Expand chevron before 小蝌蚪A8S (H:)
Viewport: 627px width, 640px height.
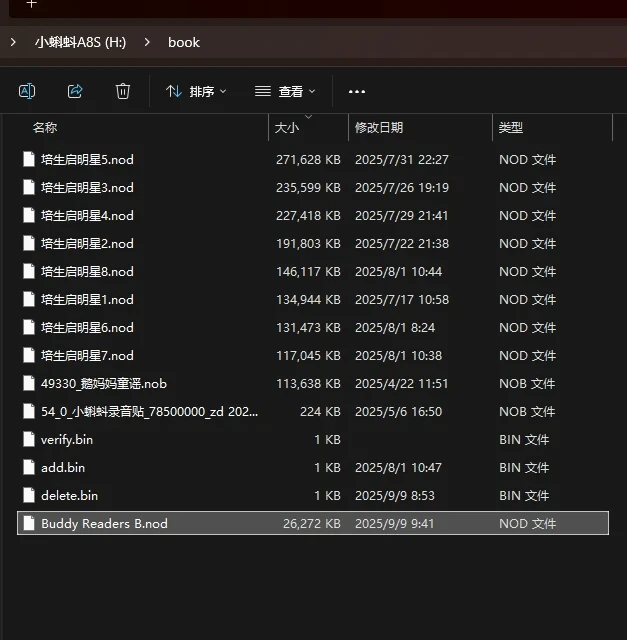[13, 42]
